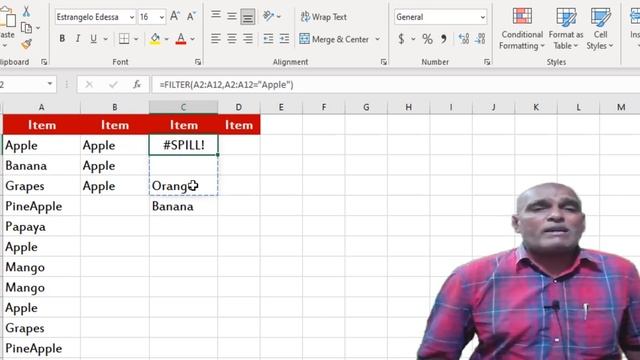This screenshot has width=640, height=360.
Task: Decrease indent icon
Action: [269, 39]
